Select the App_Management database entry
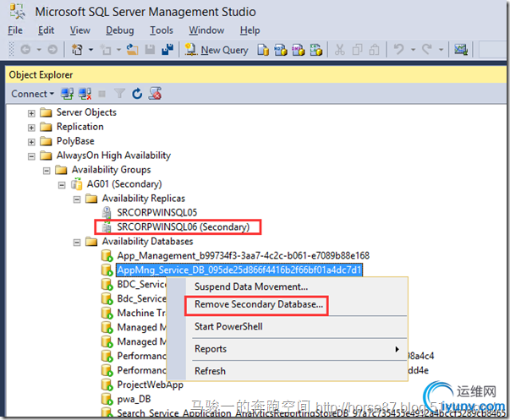Viewport: 510px width, 420px height. point(244,255)
